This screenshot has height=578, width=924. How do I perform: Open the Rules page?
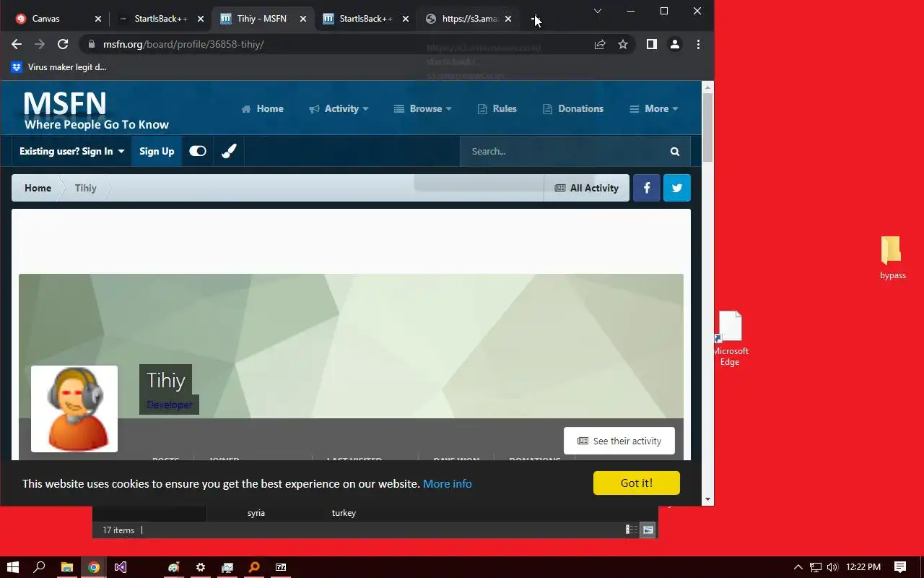coord(497,108)
